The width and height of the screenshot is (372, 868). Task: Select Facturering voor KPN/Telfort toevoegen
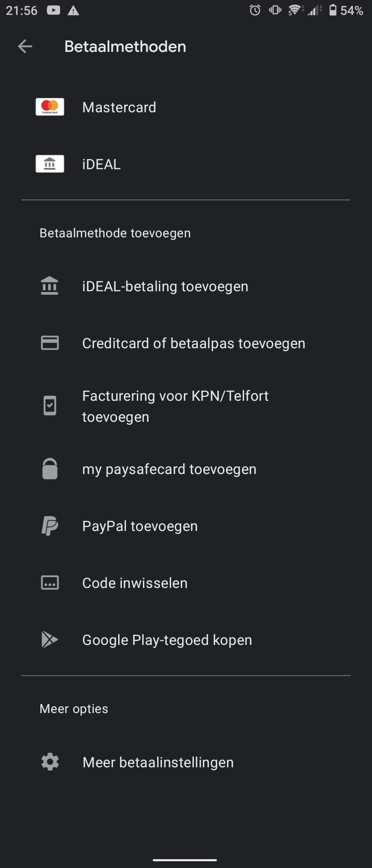(186, 406)
